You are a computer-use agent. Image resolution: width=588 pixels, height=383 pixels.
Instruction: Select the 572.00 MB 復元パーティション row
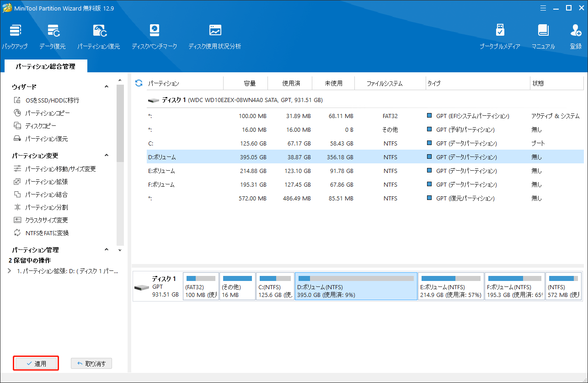click(x=365, y=198)
